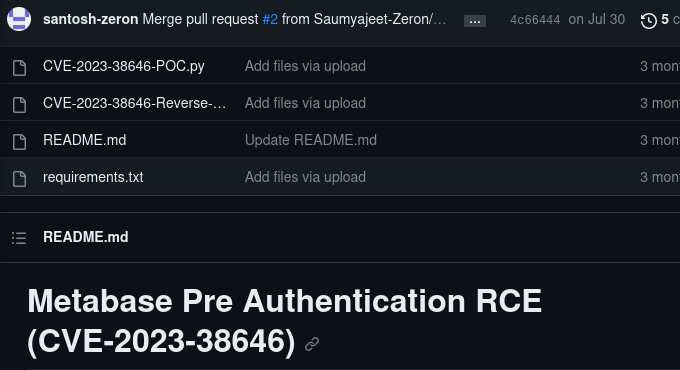Click file icon next to requirements.txt
The height and width of the screenshot is (370, 680).
pos(19,178)
